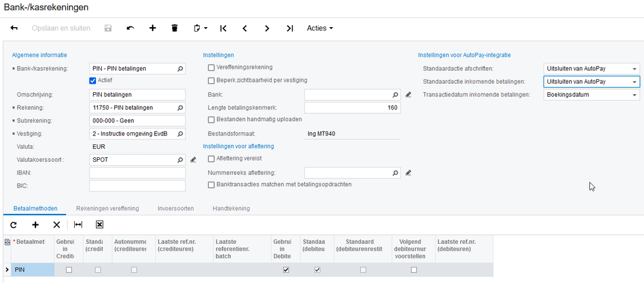This screenshot has height=283, width=644.
Task: Go to the first record
Action: coord(223,28)
